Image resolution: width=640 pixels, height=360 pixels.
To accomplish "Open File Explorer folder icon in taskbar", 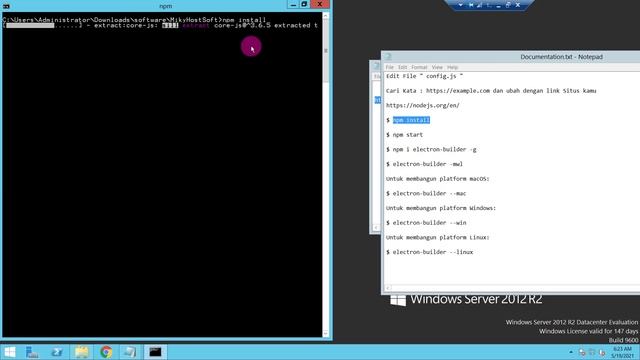I will (x=82, y=352).
